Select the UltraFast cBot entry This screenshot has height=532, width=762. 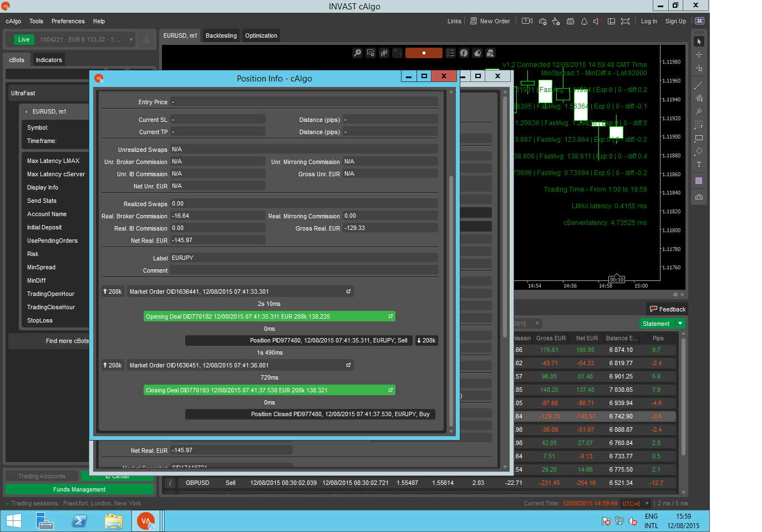click(49, 93)
